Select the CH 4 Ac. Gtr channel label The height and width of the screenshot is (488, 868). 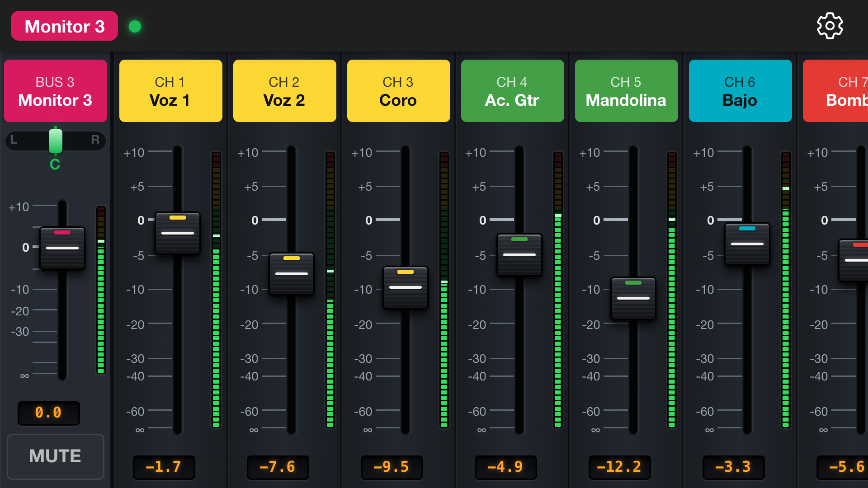tap(513, 91)
